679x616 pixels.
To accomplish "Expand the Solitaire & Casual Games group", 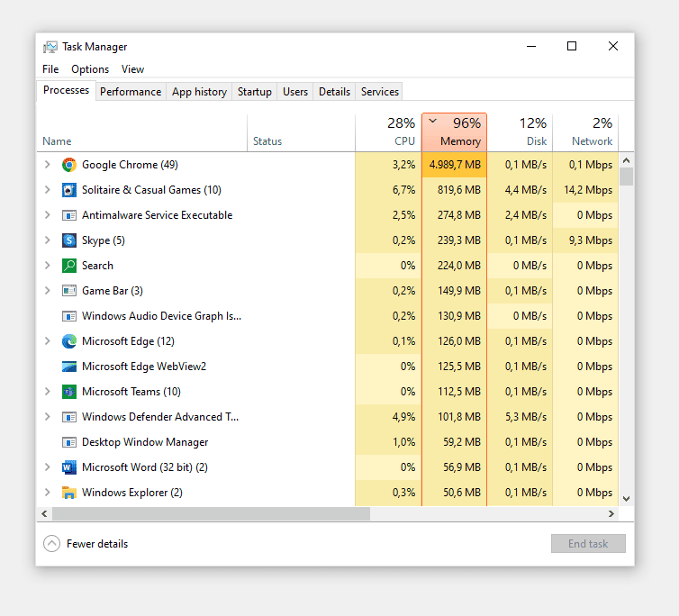I will click(48, 190).
